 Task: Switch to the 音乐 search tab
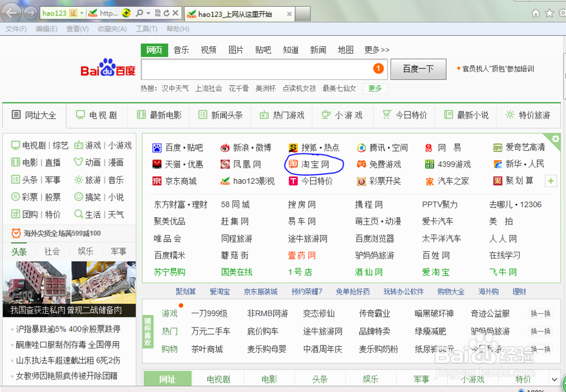point(181,50)
